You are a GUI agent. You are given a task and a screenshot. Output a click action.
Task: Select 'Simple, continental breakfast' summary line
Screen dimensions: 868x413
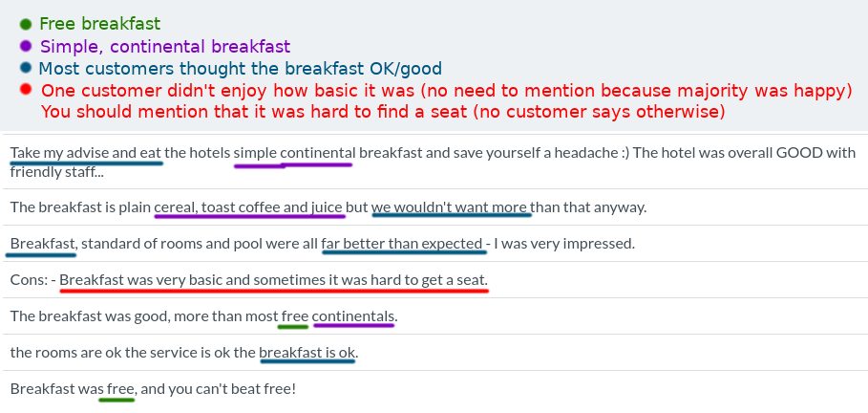pyautogui.click(x=165, y=47)
